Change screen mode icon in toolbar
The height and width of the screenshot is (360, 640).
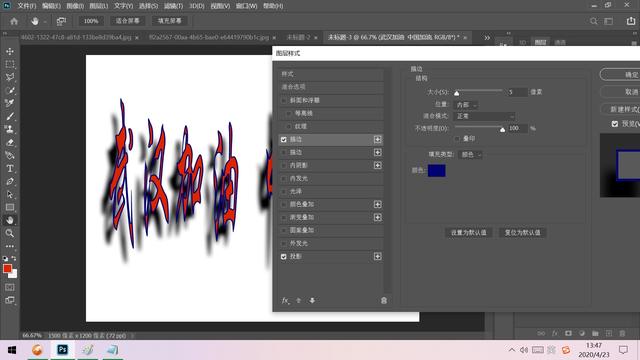pyautogui.click(x=10, y=300)
